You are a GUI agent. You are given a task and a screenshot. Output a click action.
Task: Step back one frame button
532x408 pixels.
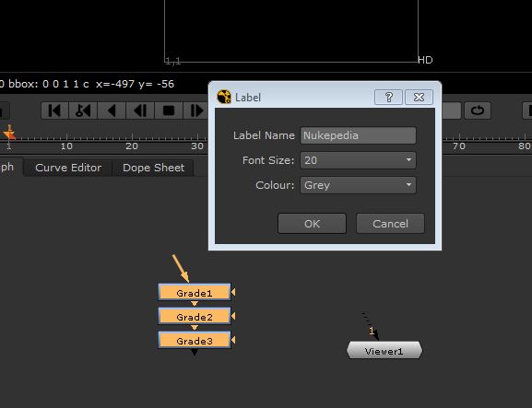[140, 111]
